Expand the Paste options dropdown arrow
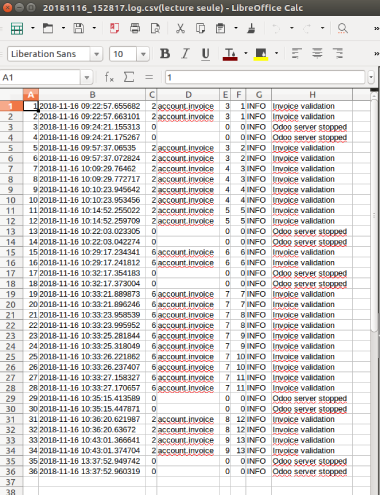 point(236,28)
